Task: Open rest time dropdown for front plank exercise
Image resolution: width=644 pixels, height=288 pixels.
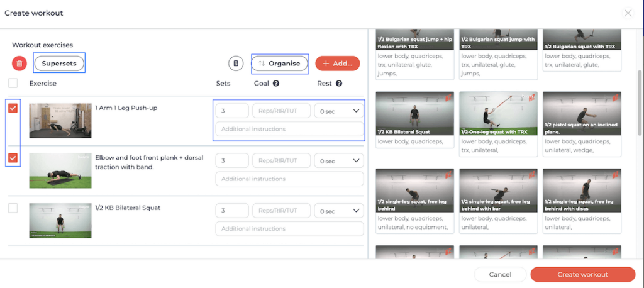Action: 338,161
